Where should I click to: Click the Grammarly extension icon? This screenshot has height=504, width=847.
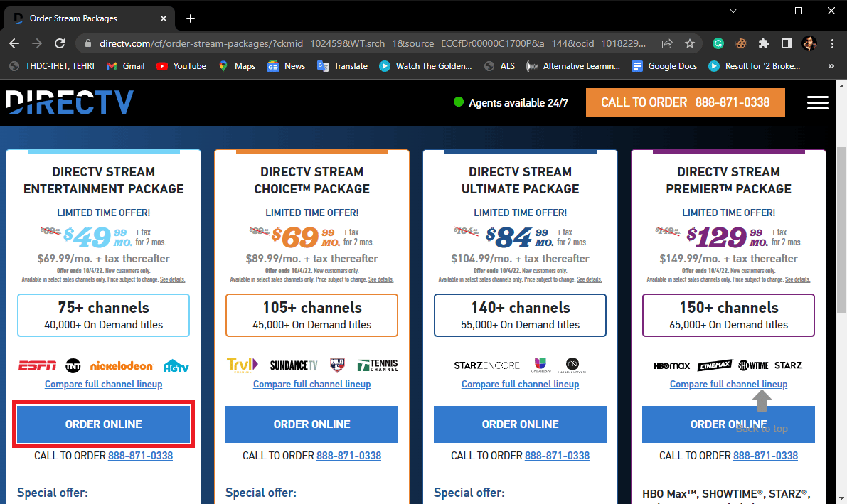click(718, 43)
